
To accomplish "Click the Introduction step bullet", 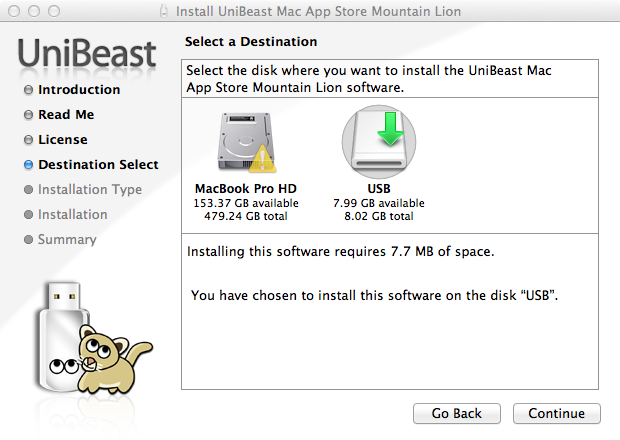I will click(28, 90).
